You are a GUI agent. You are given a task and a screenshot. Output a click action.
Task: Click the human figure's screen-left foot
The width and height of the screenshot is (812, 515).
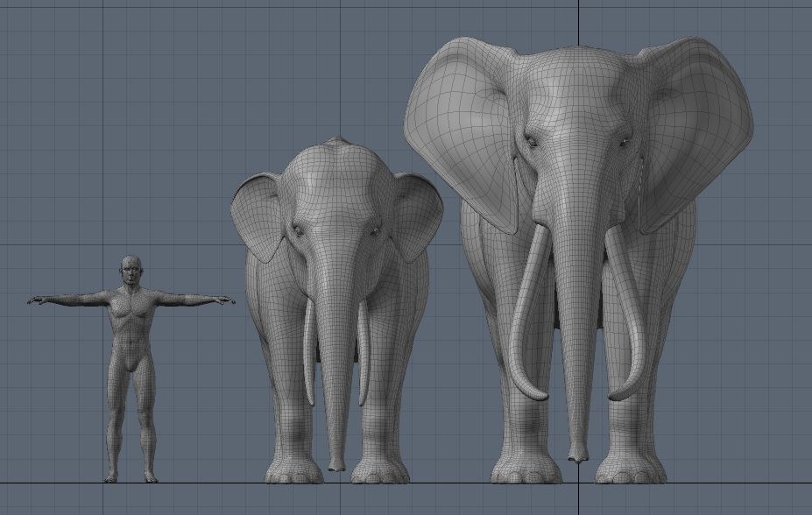pos(112,476)
